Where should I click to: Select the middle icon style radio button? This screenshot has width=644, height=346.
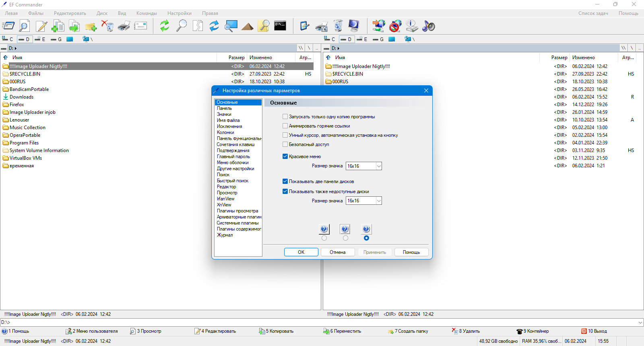[x=345, y=238]
